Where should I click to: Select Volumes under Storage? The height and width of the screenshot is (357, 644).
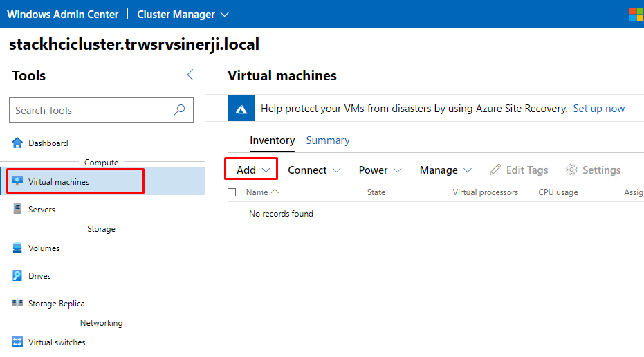102,248
